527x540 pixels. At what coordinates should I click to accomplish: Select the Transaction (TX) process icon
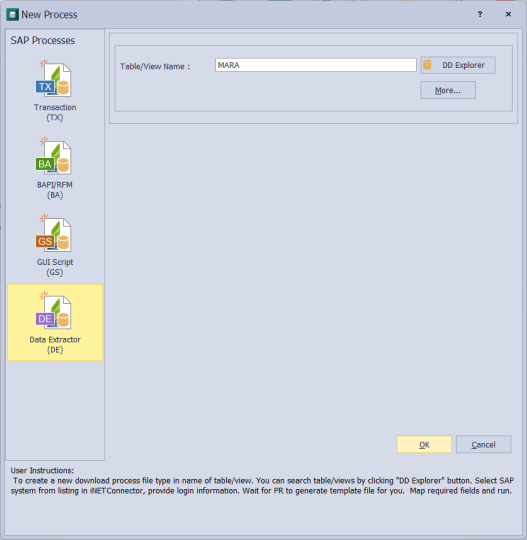[x=54, y=79]
